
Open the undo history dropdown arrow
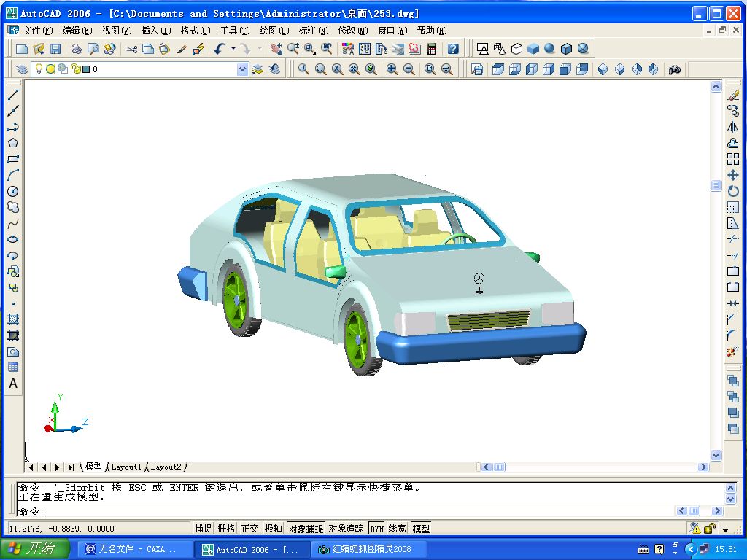coord(233,49)
